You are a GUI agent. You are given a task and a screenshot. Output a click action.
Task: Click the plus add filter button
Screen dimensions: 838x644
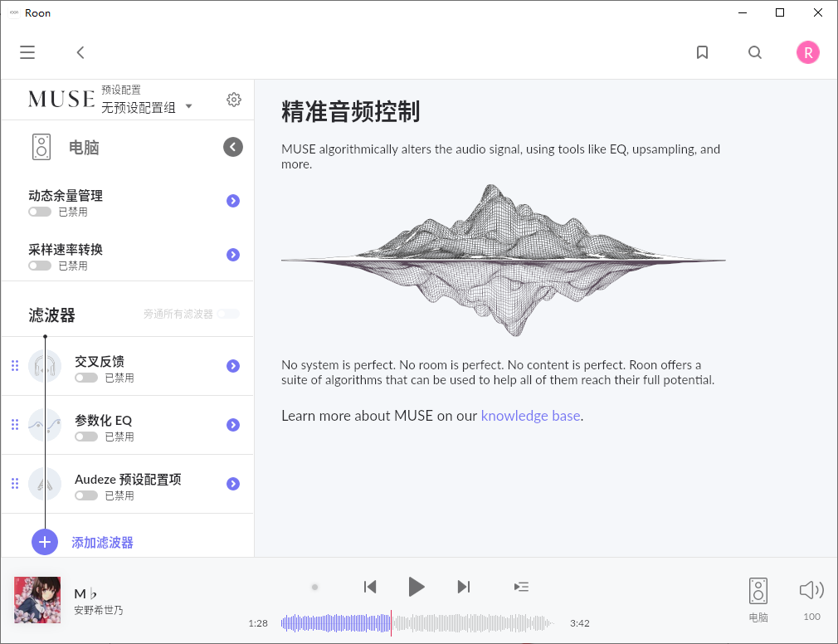[x=45, y=542]
